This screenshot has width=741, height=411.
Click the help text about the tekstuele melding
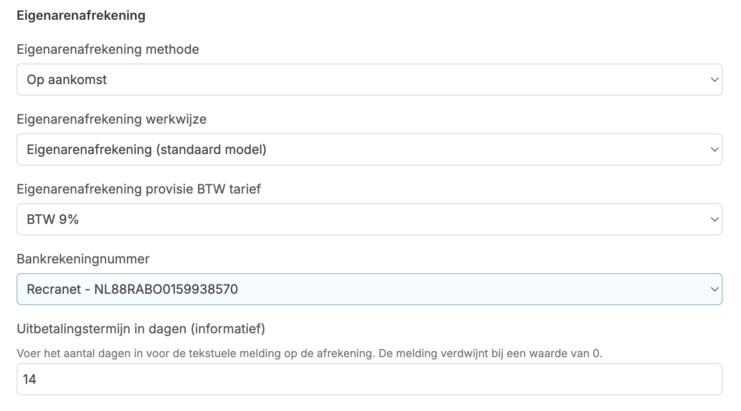pos(309,352)
